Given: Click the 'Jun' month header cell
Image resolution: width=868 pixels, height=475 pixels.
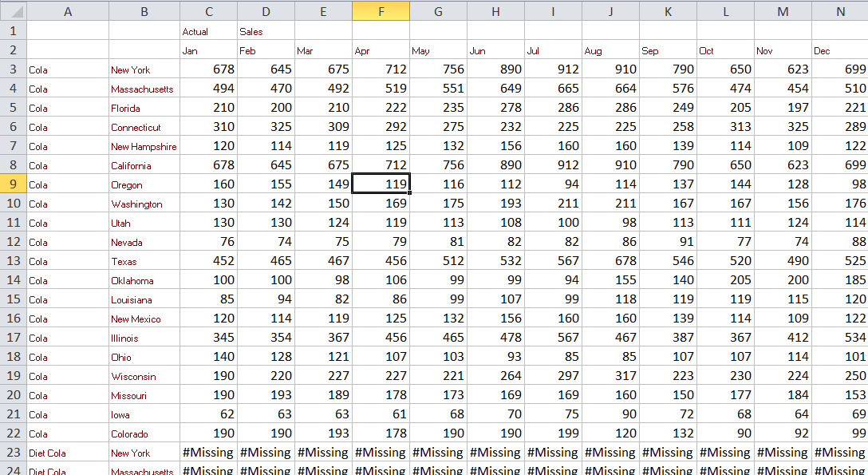Looking at the screenshot, I should tap(496, 49).
